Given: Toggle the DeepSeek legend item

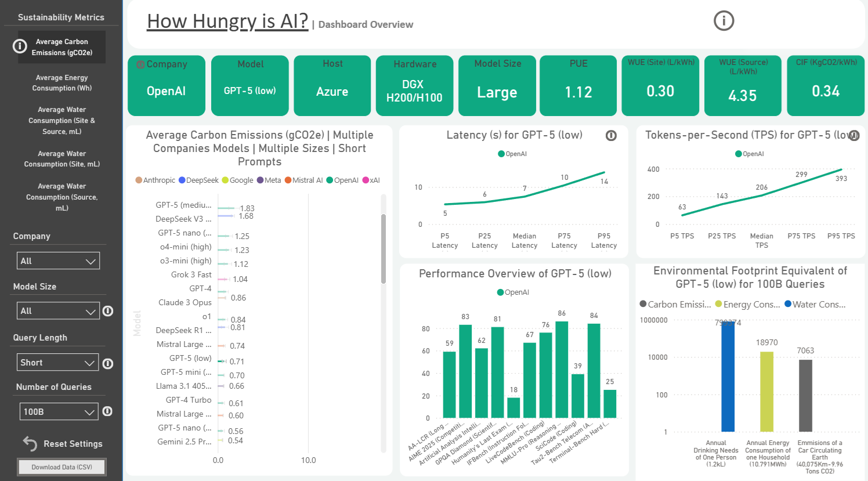Looking at the screenshot, I should pos(198,180).
